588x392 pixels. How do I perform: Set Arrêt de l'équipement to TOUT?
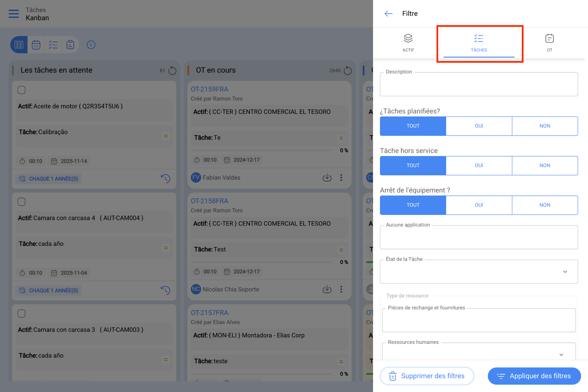point(413,205)
